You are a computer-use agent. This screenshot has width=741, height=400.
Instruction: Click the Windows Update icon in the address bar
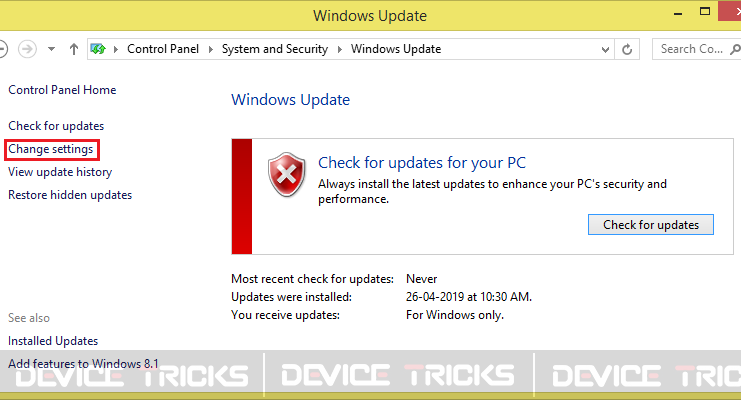98,49
